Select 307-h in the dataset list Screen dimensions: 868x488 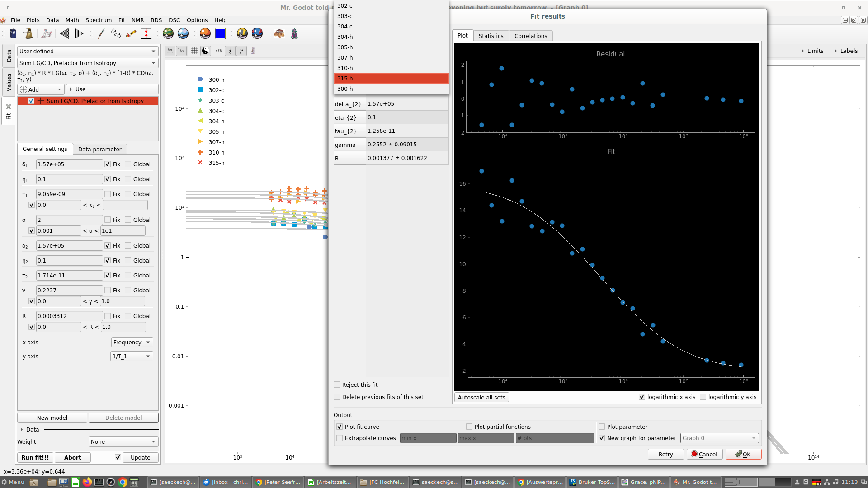pos(345,57)
